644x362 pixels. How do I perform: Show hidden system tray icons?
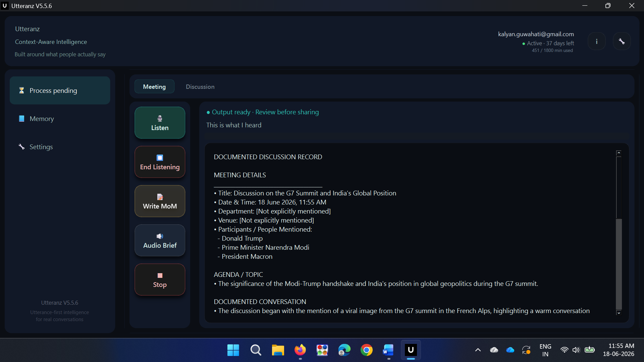click(x=478, y=350)
